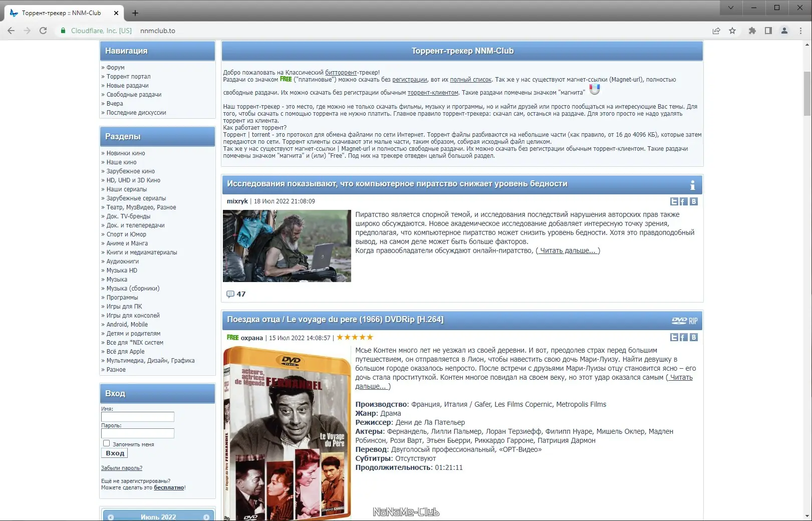Share the piracy article on Twitter
The width and height of the screenshot is (812, 521).
[x=674, y=201]
